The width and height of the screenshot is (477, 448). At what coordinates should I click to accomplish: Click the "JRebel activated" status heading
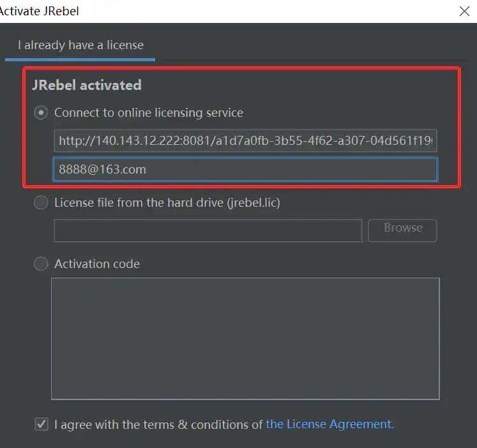click(x=87, y=85)
